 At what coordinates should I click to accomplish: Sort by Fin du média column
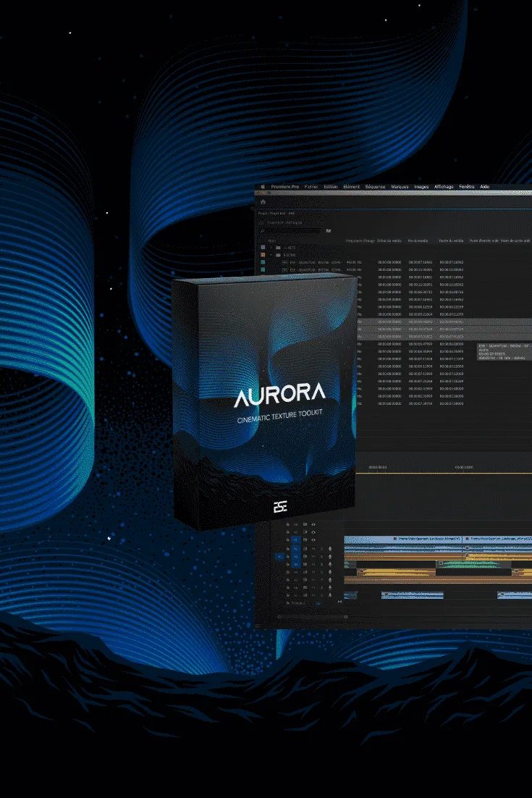coord(418,240)
